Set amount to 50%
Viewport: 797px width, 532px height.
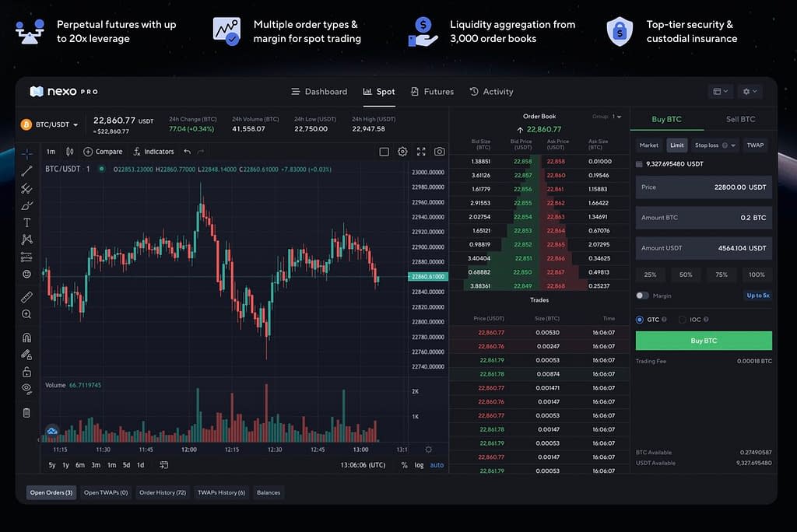686,275
